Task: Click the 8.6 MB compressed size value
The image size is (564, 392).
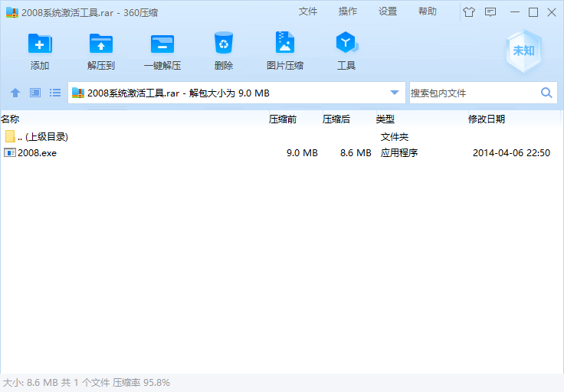Action: 356,153
